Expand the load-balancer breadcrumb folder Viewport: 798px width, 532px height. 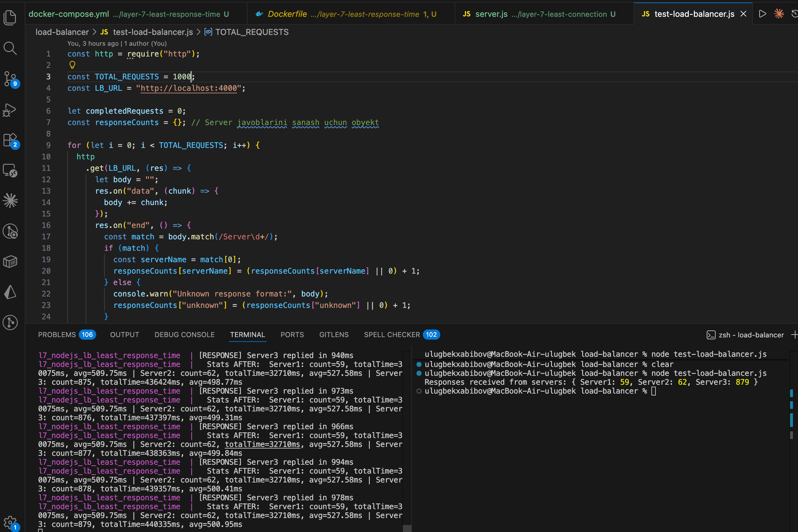[62, 32]
